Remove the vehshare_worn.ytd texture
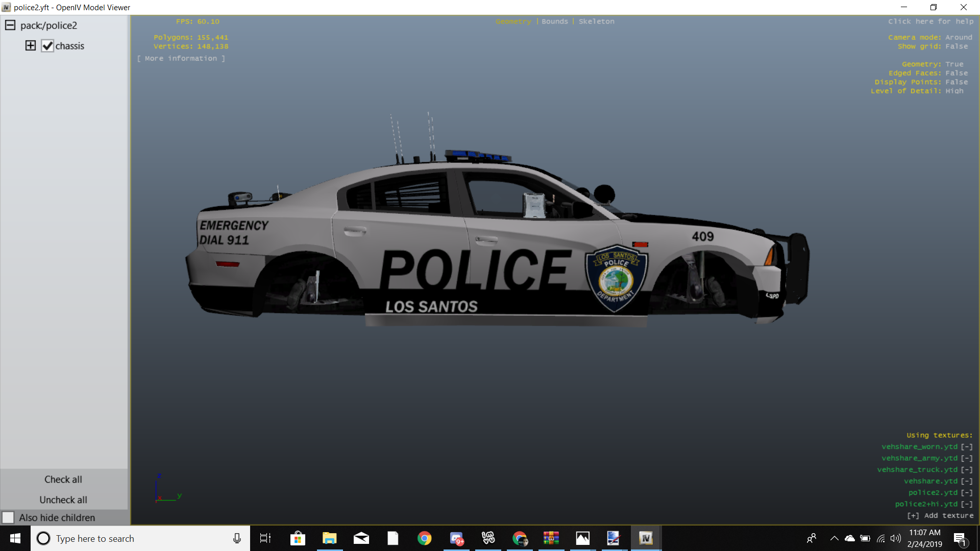The height and width of the screenshot is (551, 980). pos(967,447)
